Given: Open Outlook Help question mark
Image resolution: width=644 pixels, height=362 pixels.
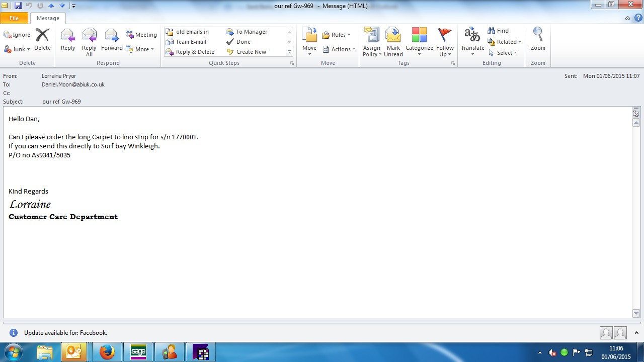Looking at the screenshot, I should pos(638,18).
